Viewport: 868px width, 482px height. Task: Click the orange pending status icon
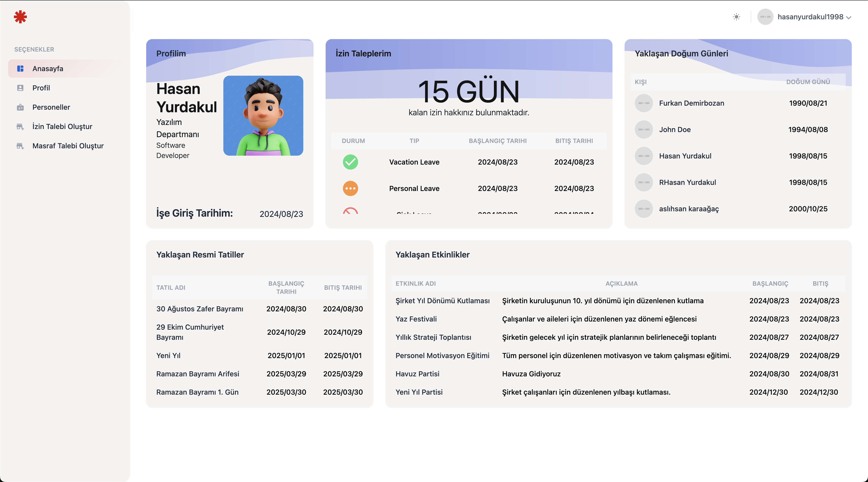350,188
